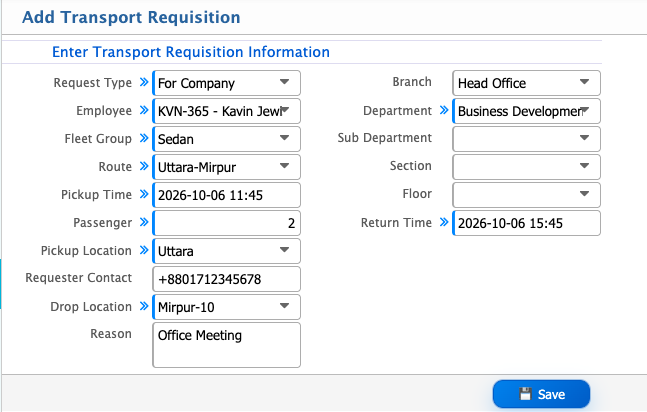Click the Pickup Location label

click(x=86, y=251)
